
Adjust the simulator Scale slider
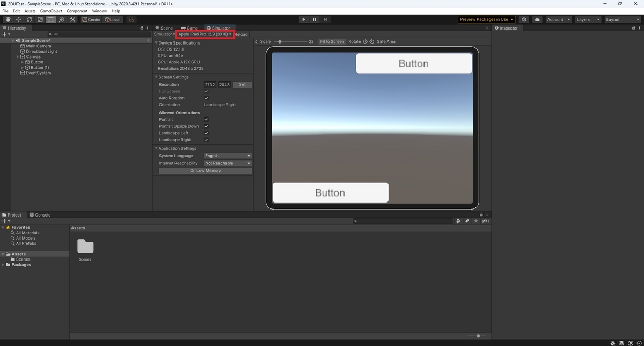pos(289,41)
